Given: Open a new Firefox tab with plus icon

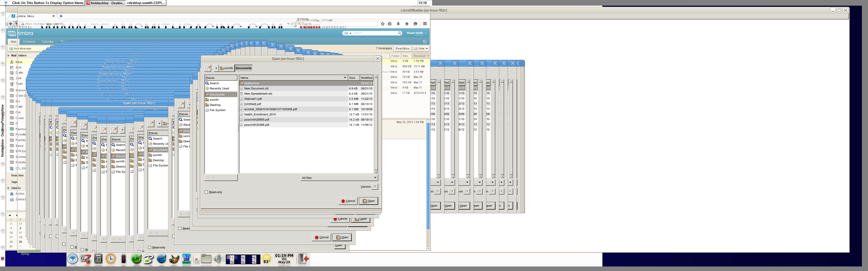Looking at the screenshot, I should 61,16.
